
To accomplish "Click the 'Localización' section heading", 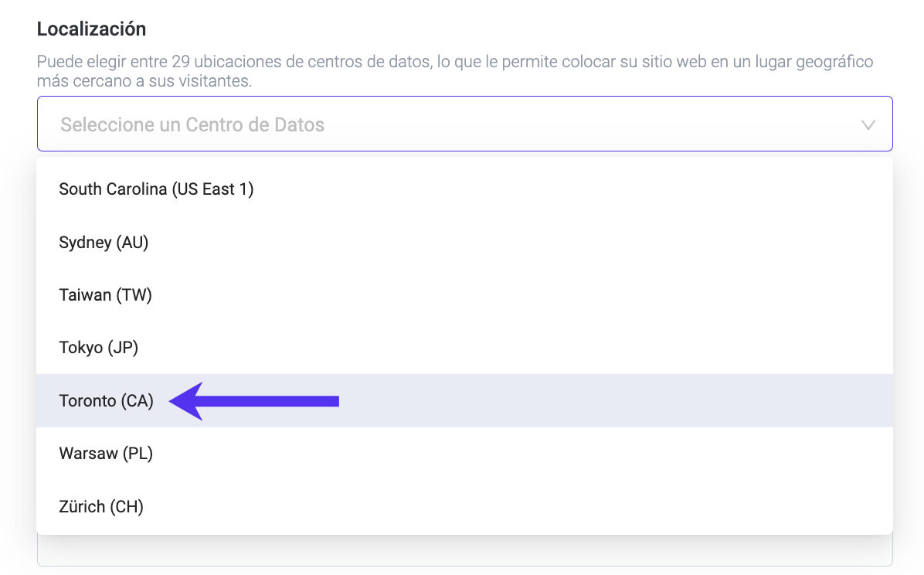I will coord(91,29).
